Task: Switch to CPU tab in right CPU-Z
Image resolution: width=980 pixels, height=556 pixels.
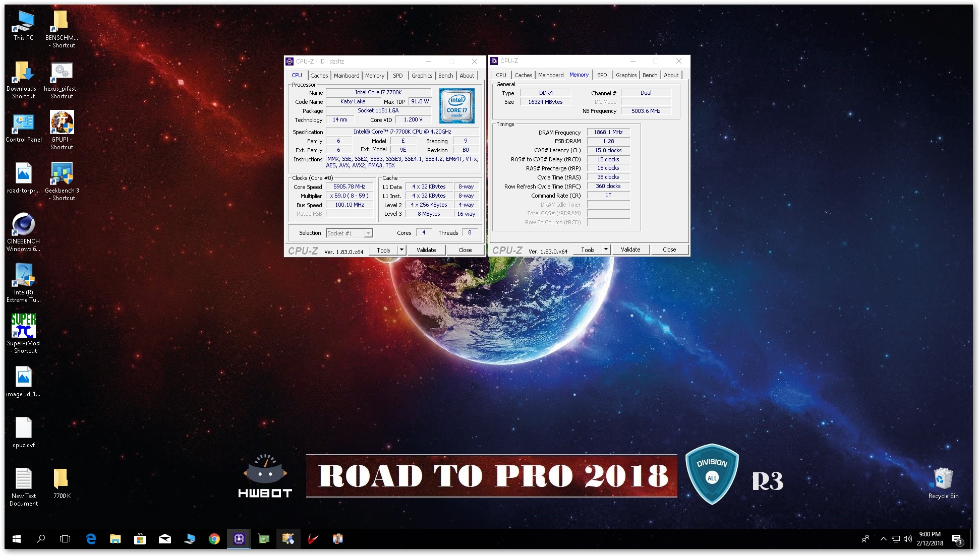Action: [501, 75]
